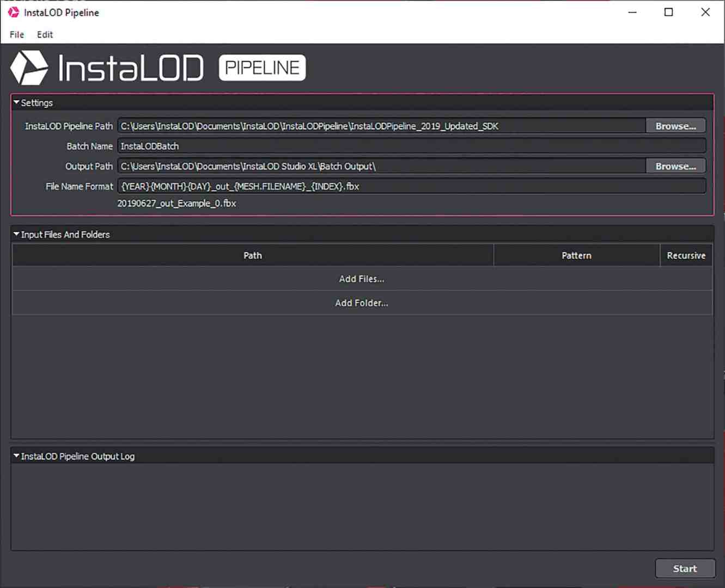Screen dimensions: 725x588
Task: Click Add Folder to select input folder
Action: click(x=362, y=303)
